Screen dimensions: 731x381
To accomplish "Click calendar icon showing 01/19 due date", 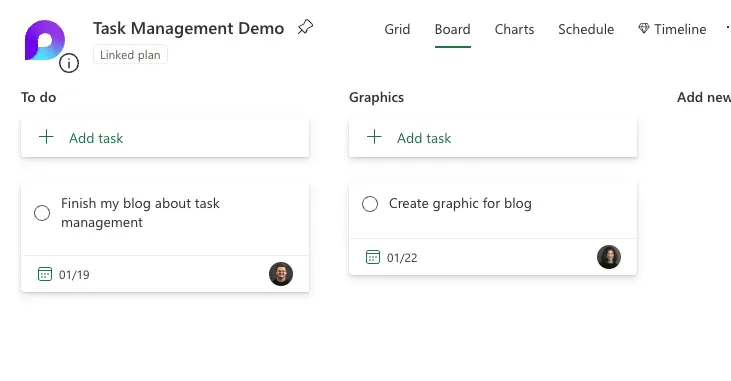I will click(x=45, y=274).
